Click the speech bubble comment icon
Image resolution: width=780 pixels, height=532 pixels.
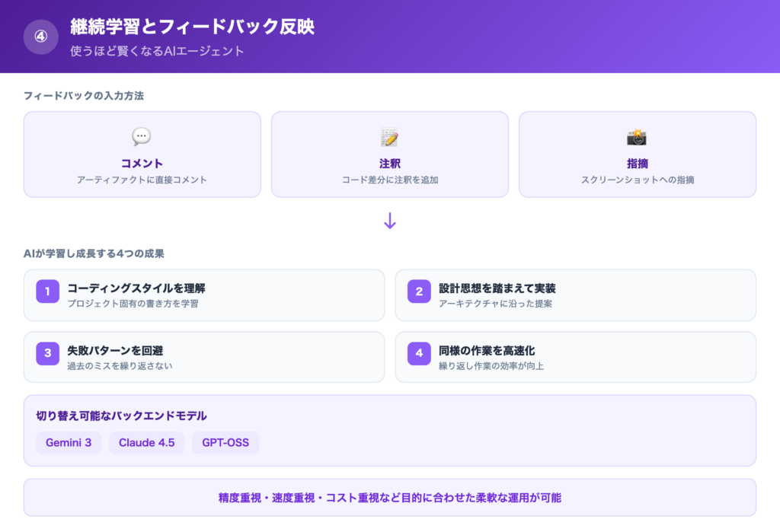click(x=142, y=137)
